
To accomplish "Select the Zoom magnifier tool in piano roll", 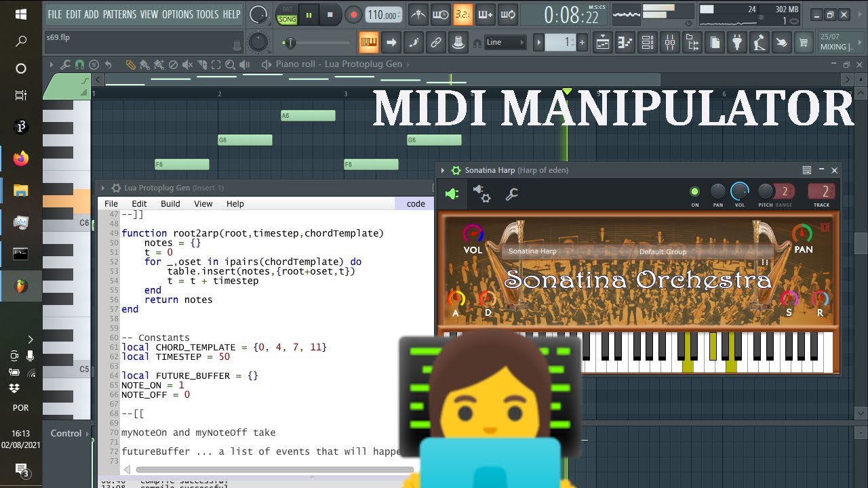I will click(230, 64).
